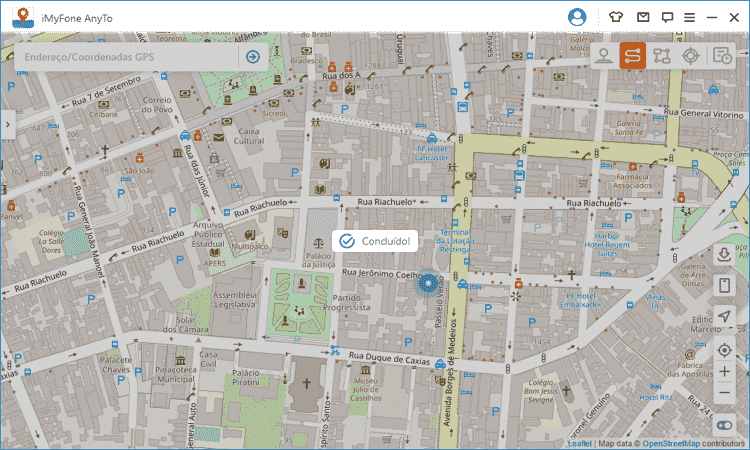Click the Solar dos Câmara label
This screenshot has height=450, width=750.
tap(185, 324)
